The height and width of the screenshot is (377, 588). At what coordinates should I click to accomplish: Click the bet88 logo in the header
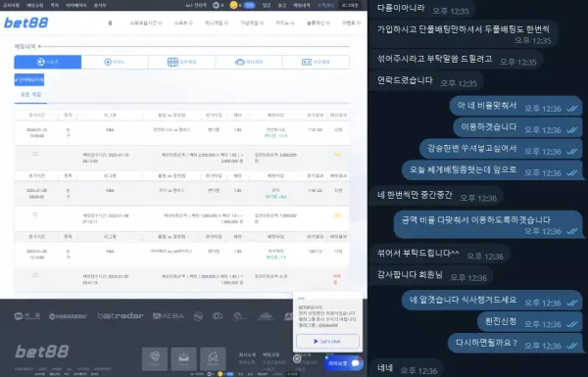[25, 23]
